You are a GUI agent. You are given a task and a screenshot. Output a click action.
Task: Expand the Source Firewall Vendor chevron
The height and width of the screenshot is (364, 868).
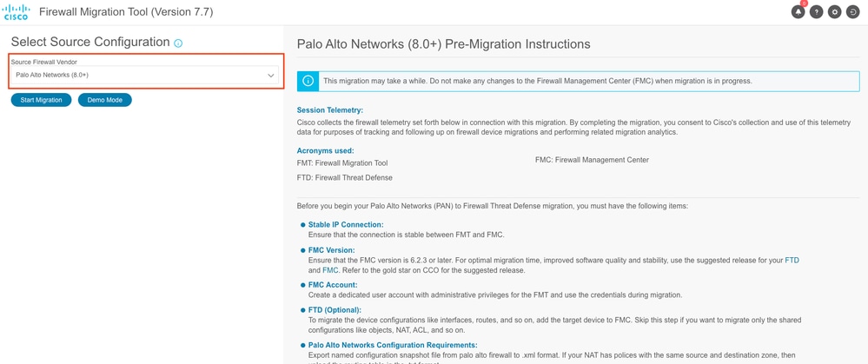coord(271,76)
